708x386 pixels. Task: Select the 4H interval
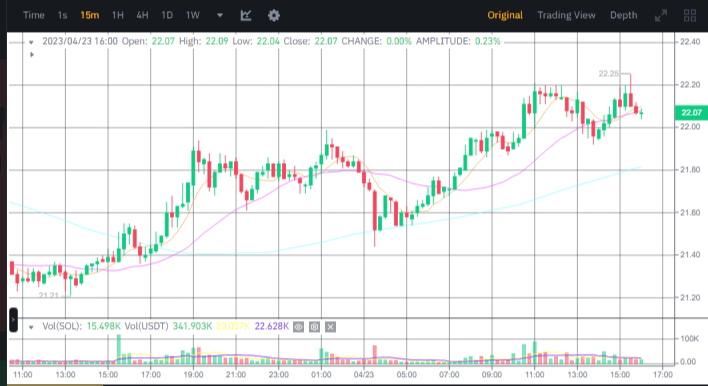pyautogui.click(x=142, y=15)
